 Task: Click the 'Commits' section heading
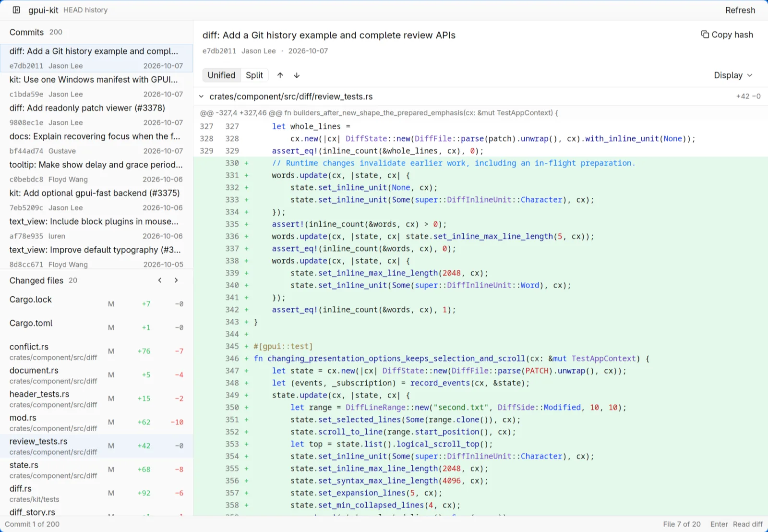tap(26, 32)
